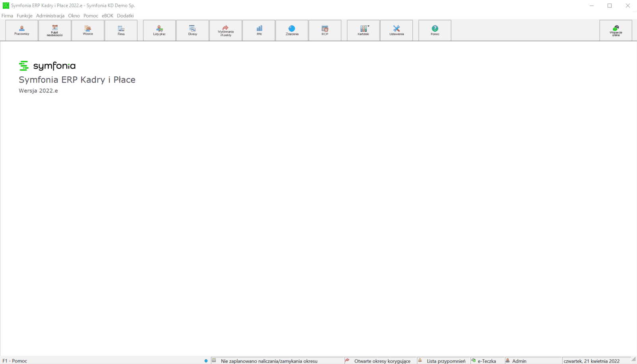Open the Pracownicy employees toolbar icon

[x=22, y=30]
